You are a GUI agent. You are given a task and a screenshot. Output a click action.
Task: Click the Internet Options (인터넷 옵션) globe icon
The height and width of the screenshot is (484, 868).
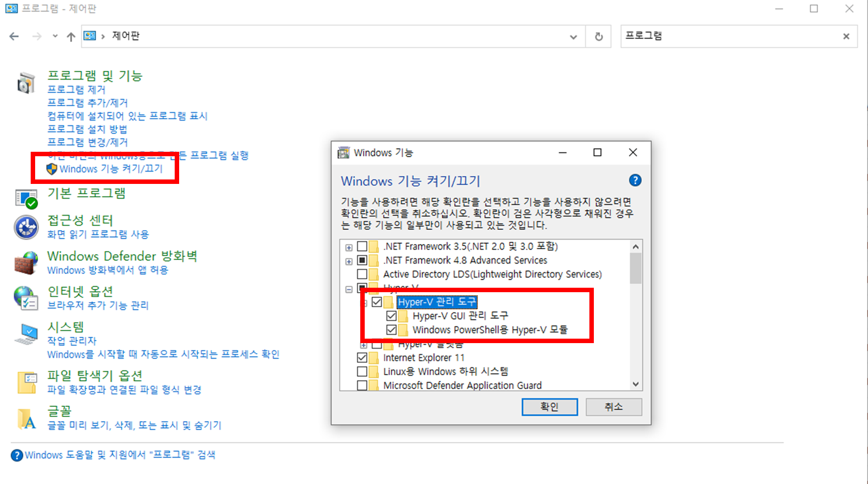[x=26, y=298]
